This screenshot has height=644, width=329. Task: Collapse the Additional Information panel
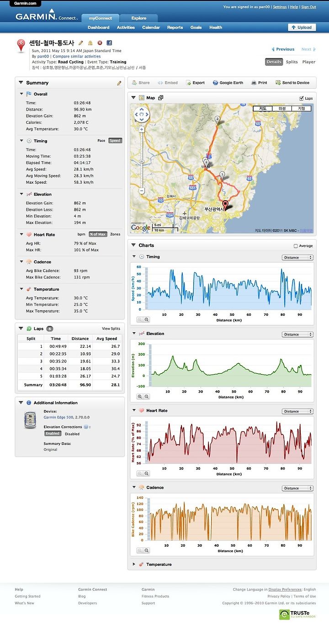pos(21,403)
